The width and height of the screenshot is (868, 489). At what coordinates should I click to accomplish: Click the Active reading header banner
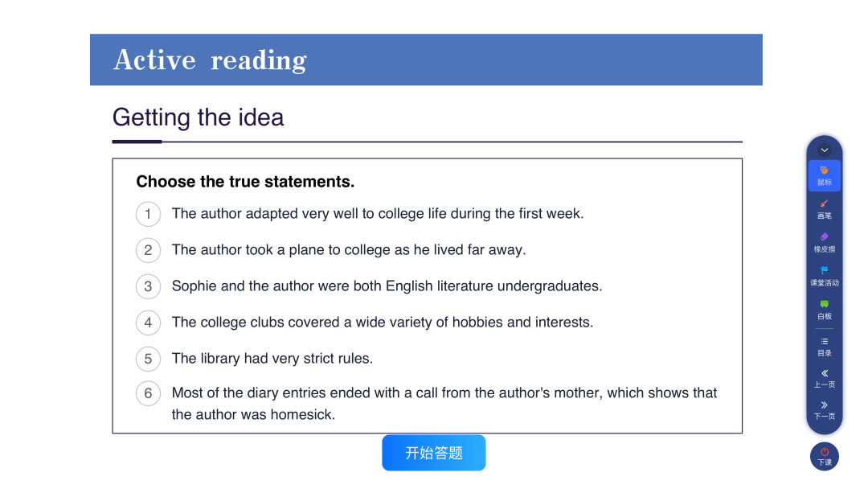click(x=426, y=60)
